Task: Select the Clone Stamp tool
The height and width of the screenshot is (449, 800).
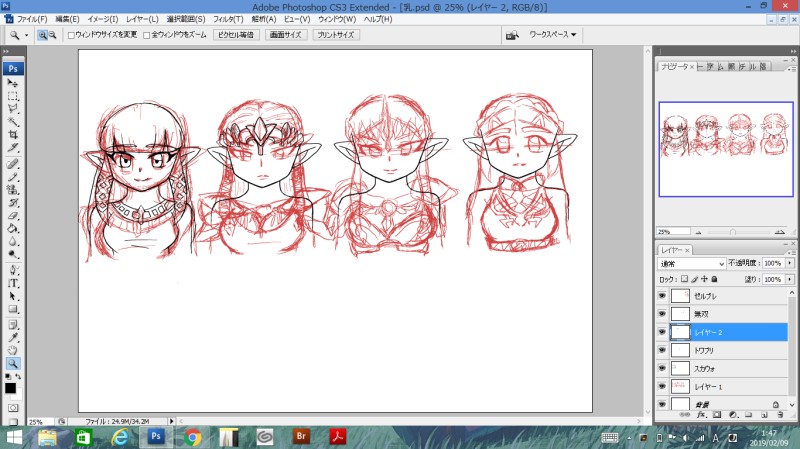Action: point(13,190)
